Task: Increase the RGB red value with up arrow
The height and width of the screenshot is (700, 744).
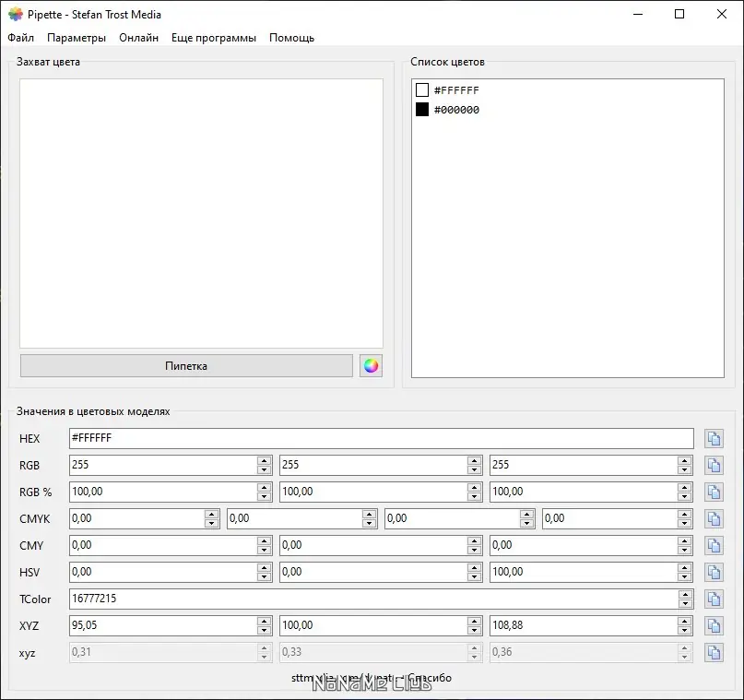Action: click(x=265, y=460)
